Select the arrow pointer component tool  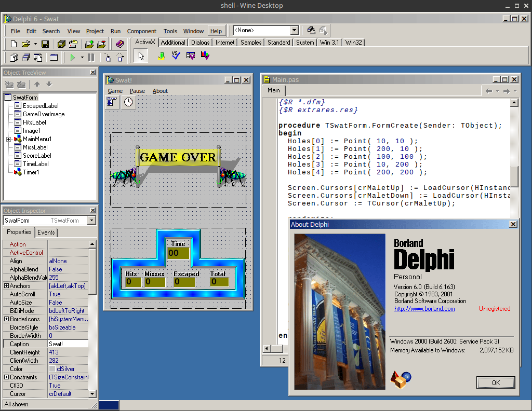141,56
